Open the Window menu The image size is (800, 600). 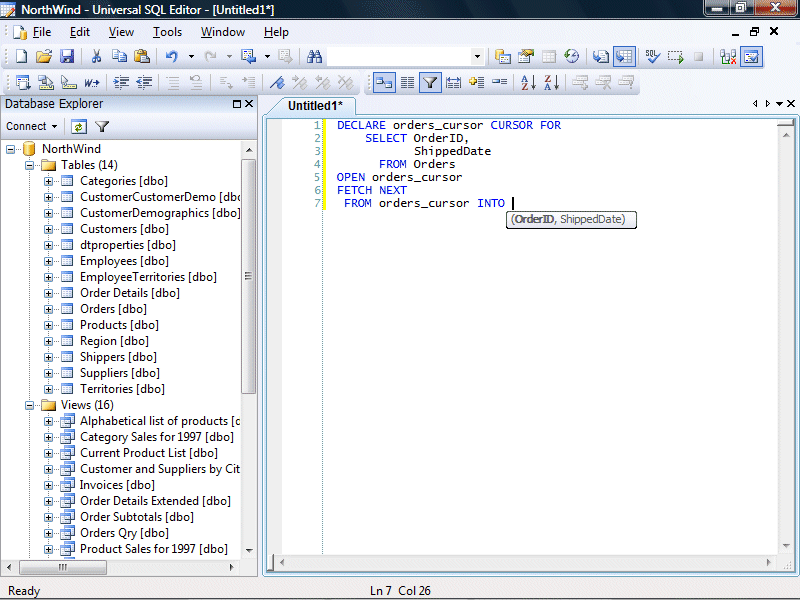click(x=222, y=32)
